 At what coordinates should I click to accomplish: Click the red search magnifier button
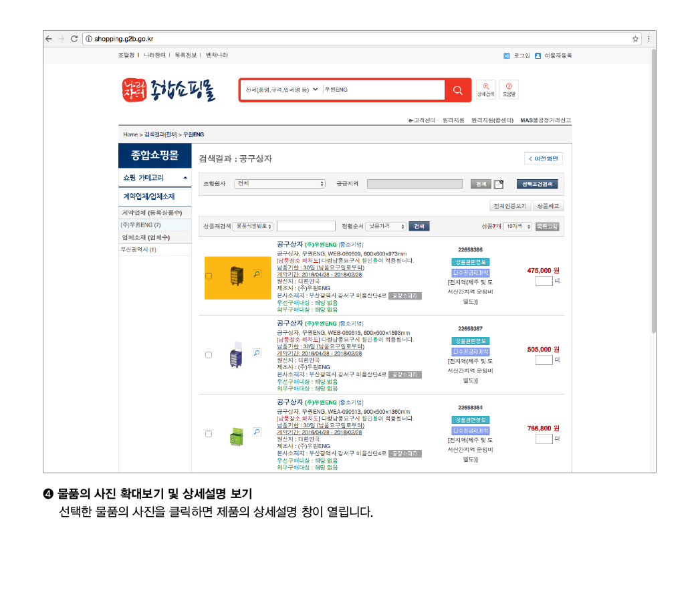click(457, 90)
